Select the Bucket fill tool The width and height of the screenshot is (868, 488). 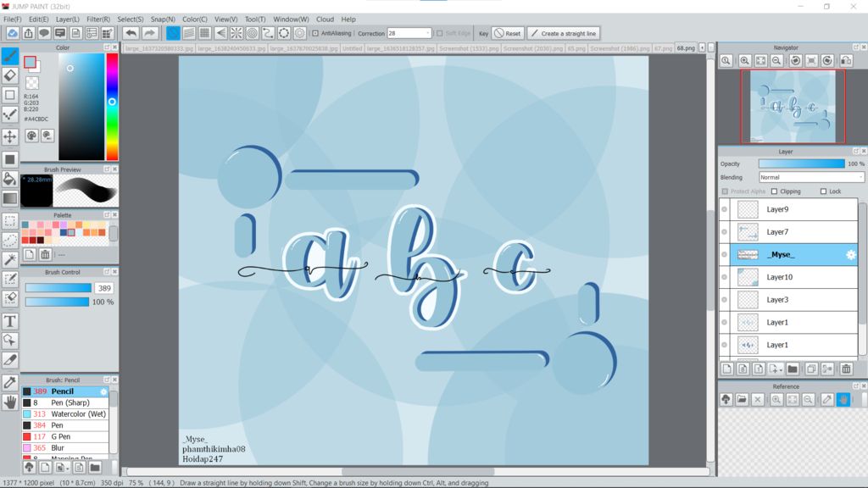[x=10, y=178]
